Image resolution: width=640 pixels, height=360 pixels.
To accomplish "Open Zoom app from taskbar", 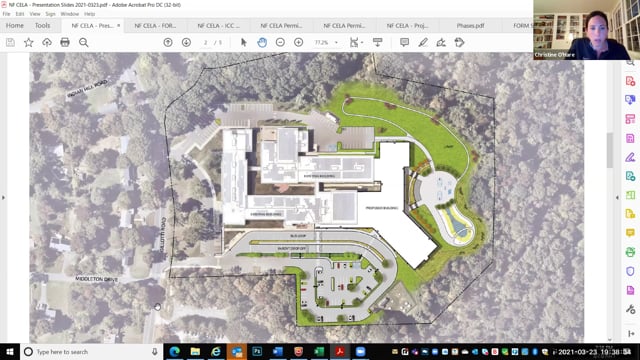I will point(360,351).
